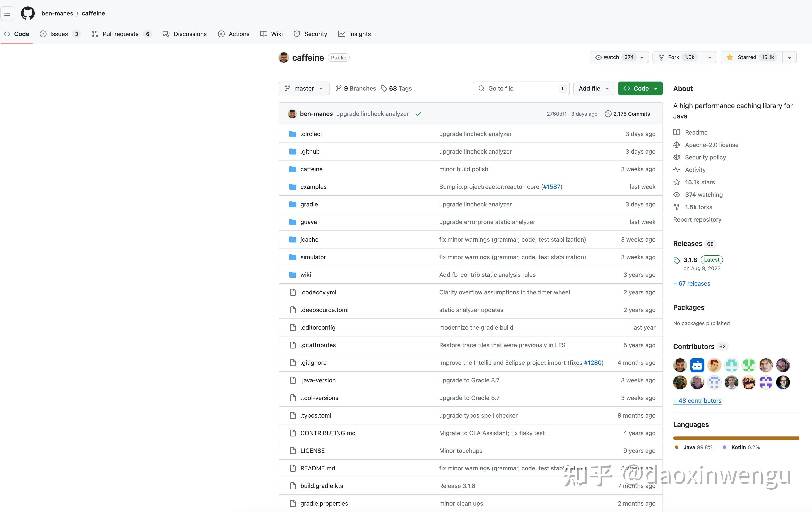Click the caffeine repo owner avatar
The height and width of the screenshot is (512, 812).
pos(284,57)
